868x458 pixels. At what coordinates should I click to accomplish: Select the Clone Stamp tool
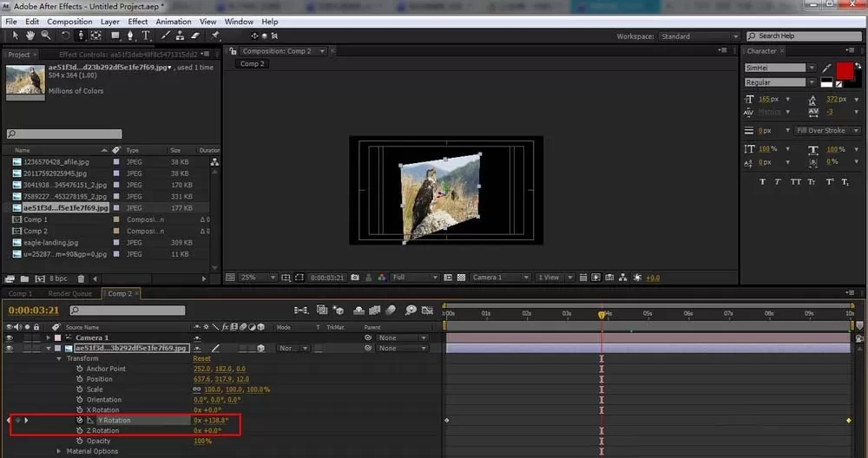(x=180, y=36)
